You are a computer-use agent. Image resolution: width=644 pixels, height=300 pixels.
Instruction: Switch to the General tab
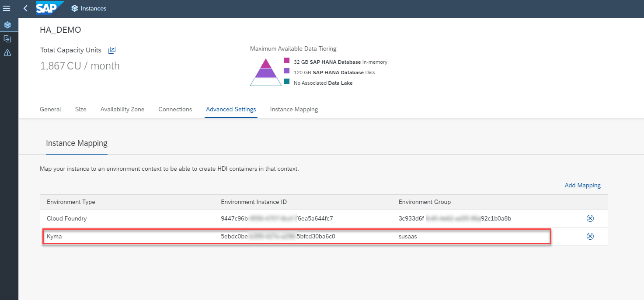50,109
